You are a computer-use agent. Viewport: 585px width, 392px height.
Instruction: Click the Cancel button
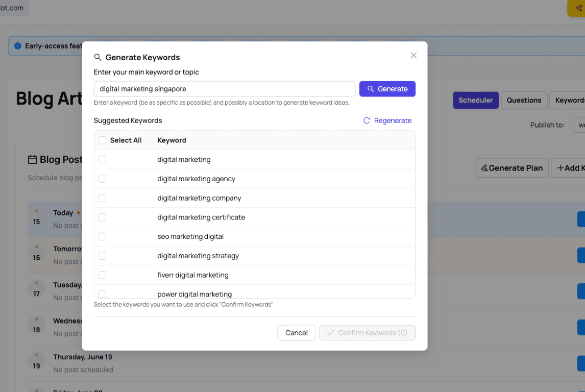click(x=296, y=333)
